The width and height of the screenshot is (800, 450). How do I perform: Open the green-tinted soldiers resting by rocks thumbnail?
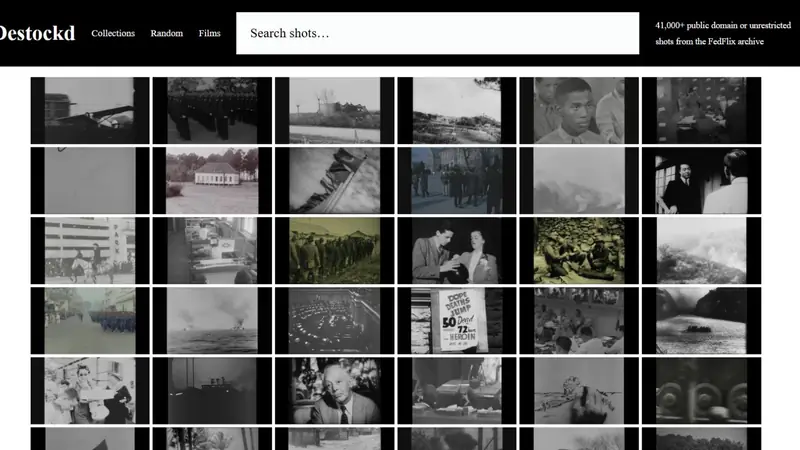pyautogui.click(x=579, y=251)
